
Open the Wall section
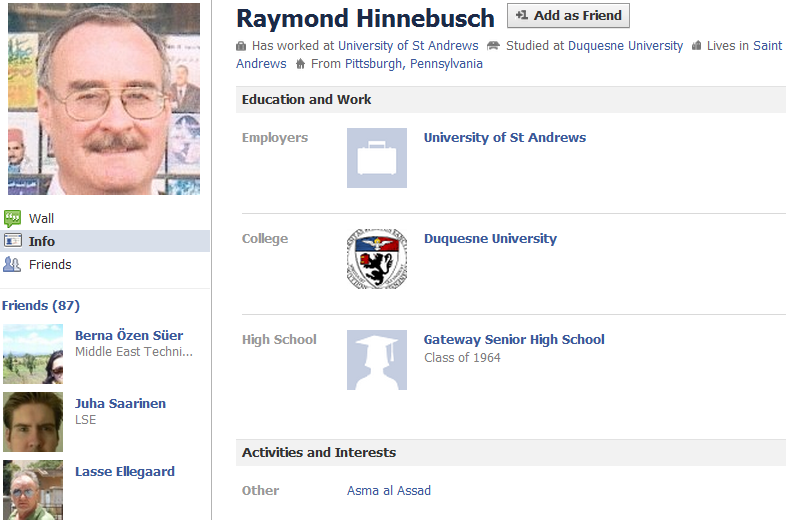tap(41, 218)
